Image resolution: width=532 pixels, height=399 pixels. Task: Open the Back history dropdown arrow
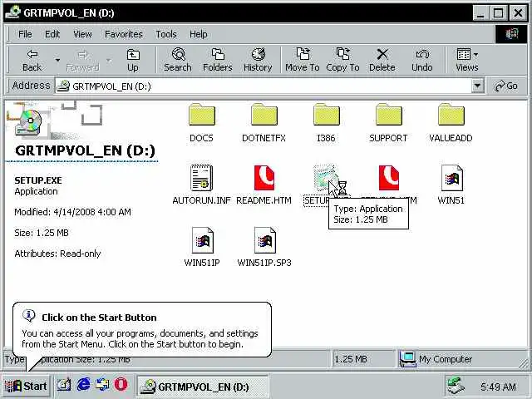(57, 60)
